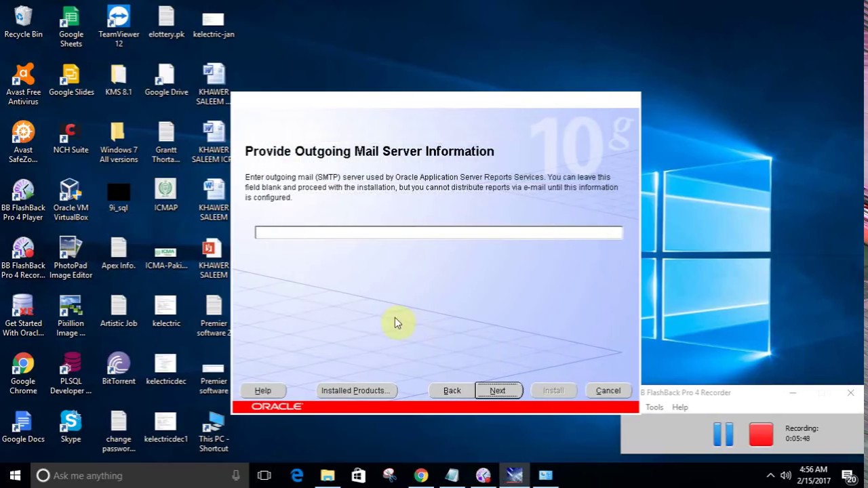Viewport: 868px width, 488px height.
Task: Open the Avast Free Antivirus icon
Action: [23, 85]
